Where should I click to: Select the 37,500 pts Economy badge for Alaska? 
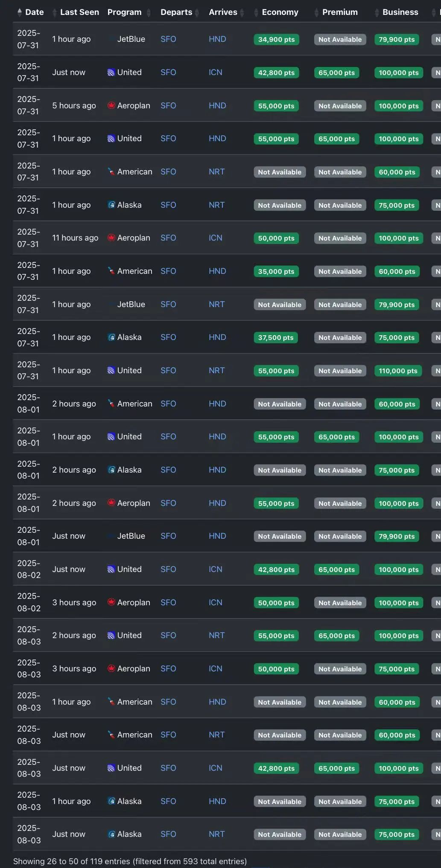coord(276,338)
